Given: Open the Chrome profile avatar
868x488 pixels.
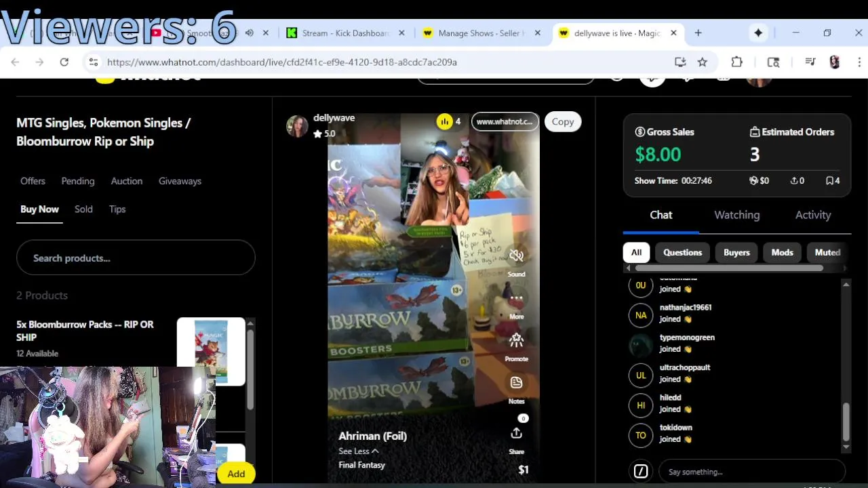Looking at the screenshot, I should coord(835,62).
